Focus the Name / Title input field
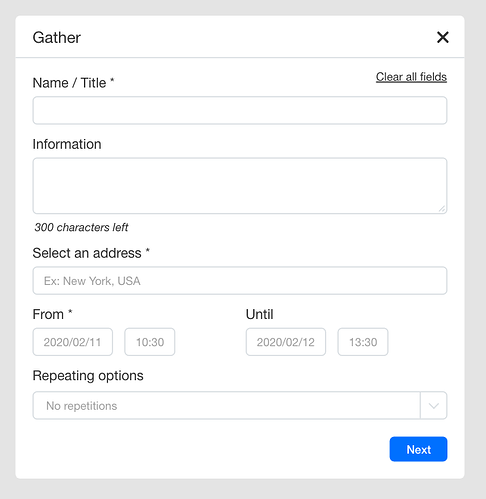This screenshot has width=486, height=499. pos(240,110)
